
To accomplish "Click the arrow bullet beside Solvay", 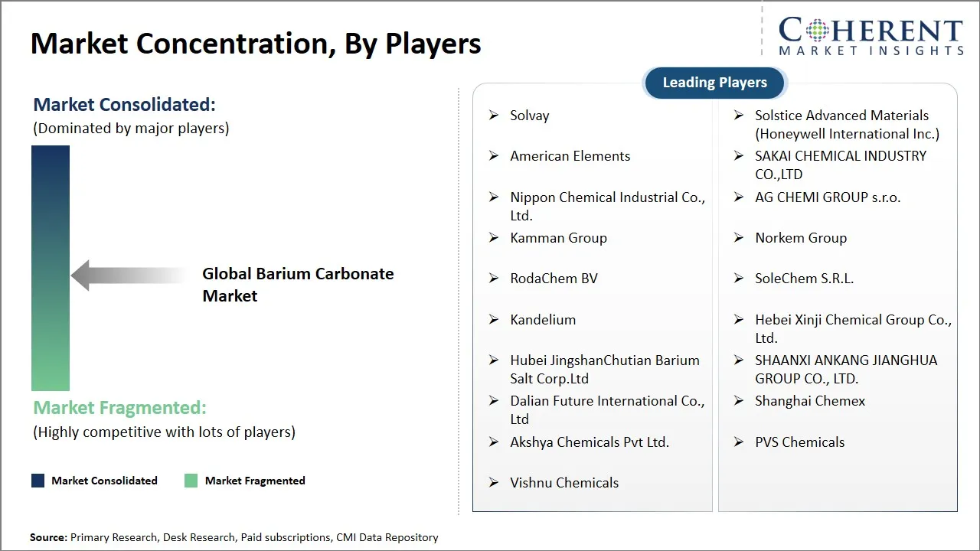I will 494,116.
